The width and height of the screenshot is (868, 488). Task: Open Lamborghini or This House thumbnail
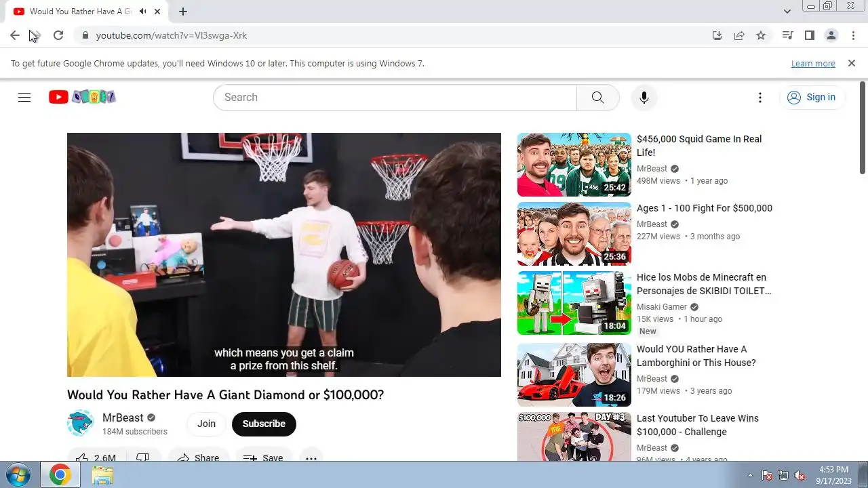pos(574,375)
